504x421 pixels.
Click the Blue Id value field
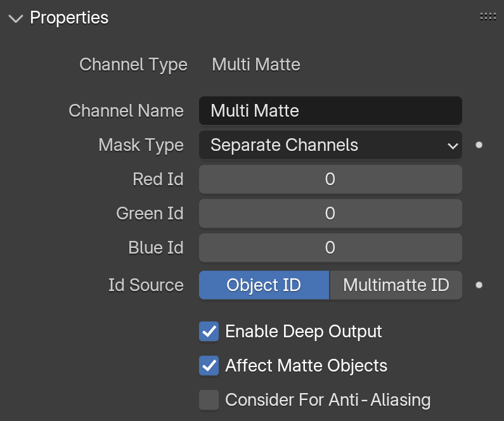pyautogui.click(x=330, y=248)
